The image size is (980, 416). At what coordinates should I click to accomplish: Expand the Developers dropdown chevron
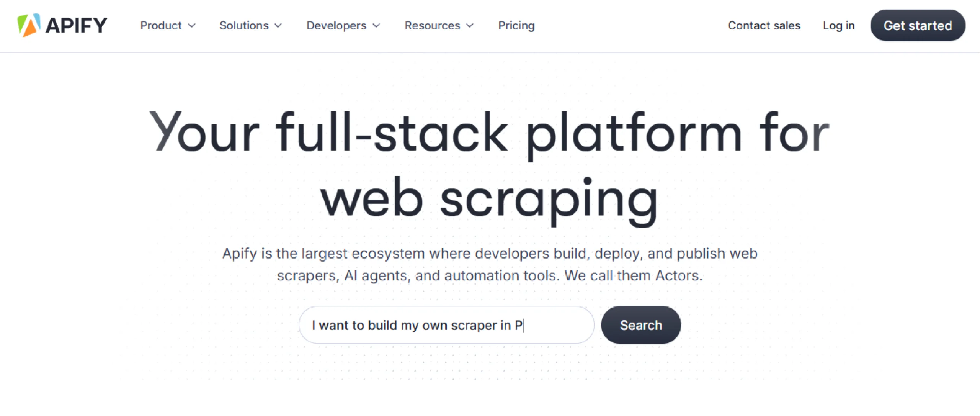coord(376,26)
